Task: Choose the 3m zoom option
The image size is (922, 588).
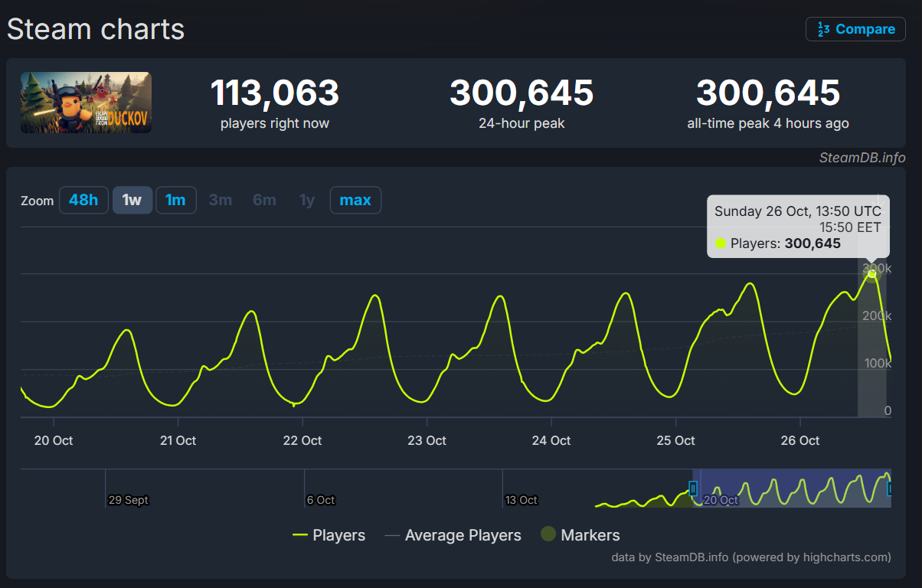Action: pos(221,201)
